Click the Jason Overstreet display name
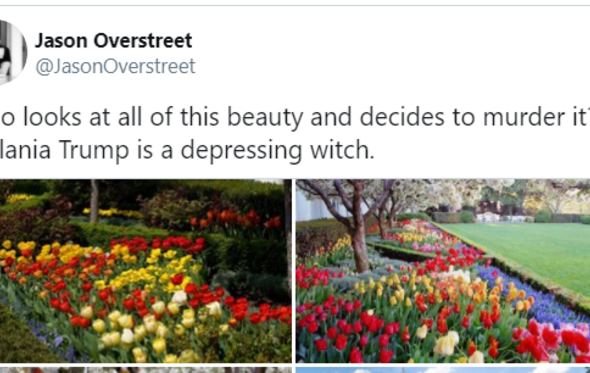The width and height of the screenshot is (590, 373). (114, 41)
